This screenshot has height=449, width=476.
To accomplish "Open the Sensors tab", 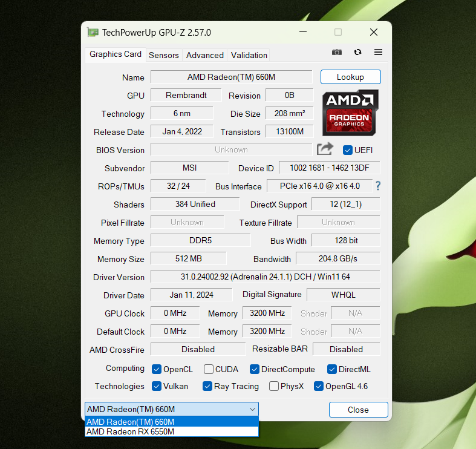I will (164, 55).
